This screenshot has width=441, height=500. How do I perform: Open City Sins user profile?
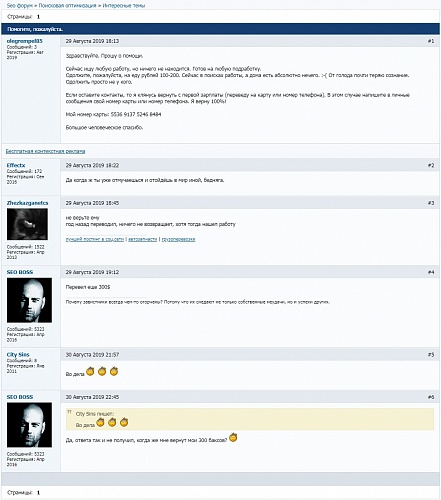[18, 355]
